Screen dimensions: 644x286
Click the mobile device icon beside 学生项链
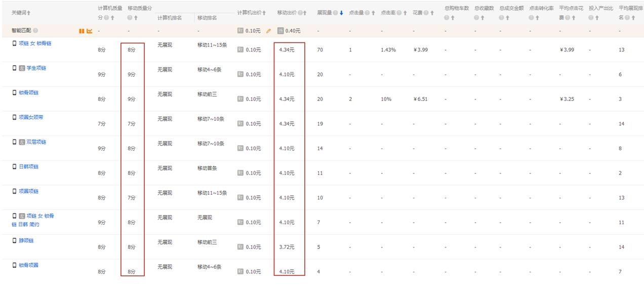14,68
